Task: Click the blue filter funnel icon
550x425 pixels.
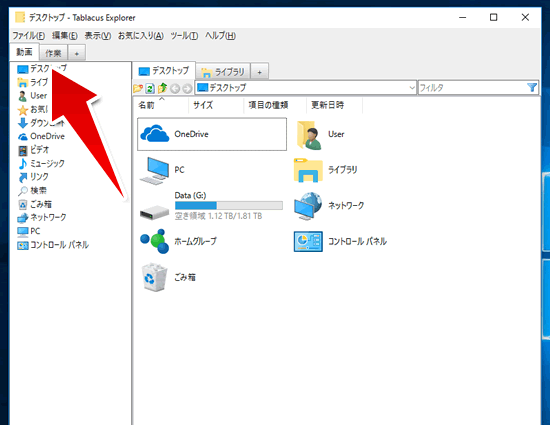Action: point(532,87)
